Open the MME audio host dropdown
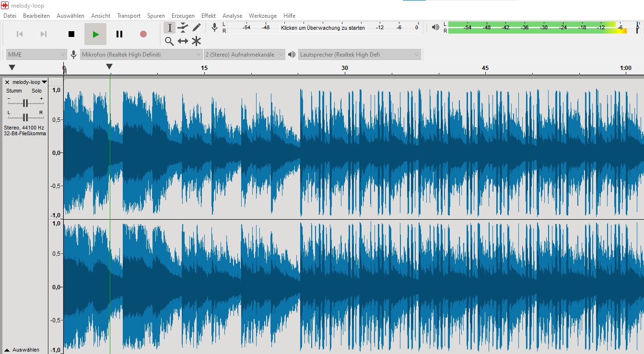 click(x=36, y=55)
